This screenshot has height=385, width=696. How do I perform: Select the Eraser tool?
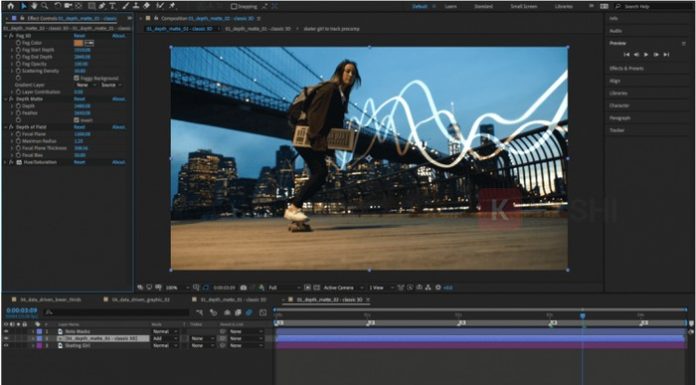click(146, 6)
